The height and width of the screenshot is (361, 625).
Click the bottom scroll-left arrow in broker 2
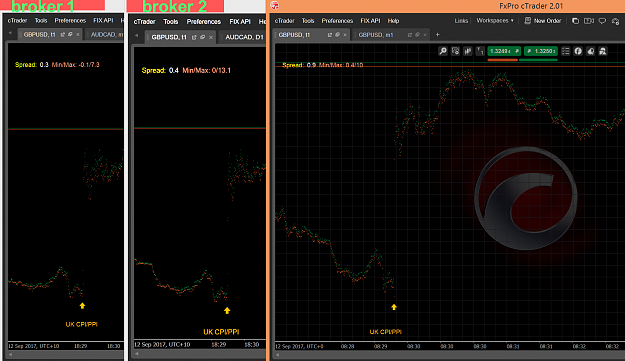[137, 353]
